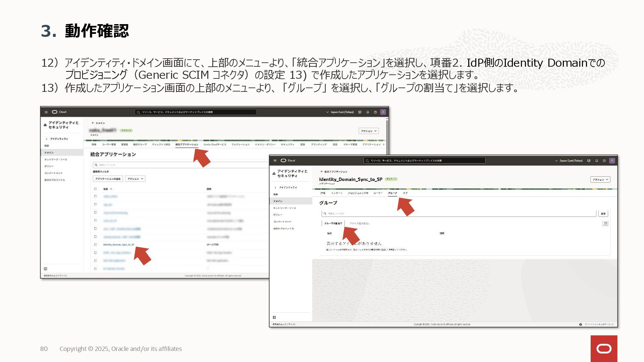644x362 pixels.
Task: Click magnifier icon in the グループ filter field
Action: pos(325,214)
